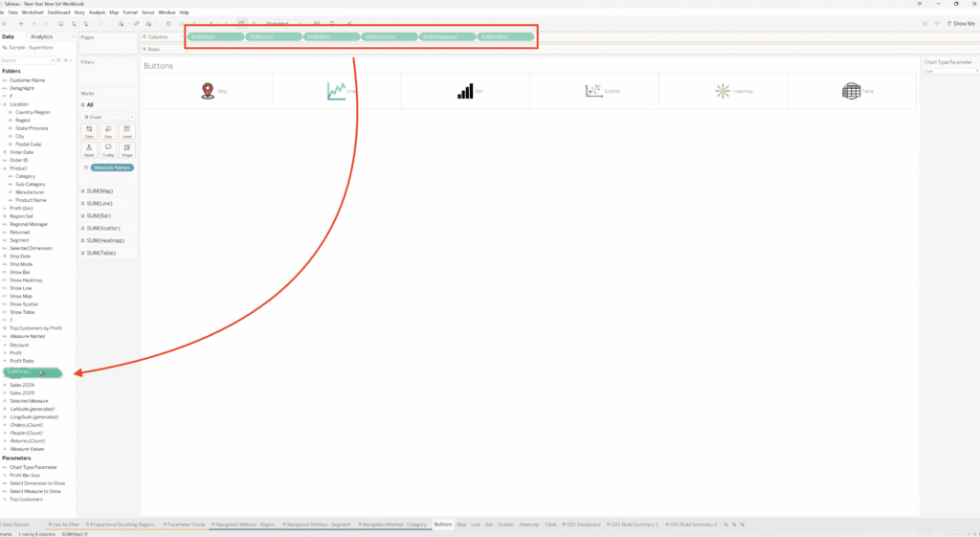The image size is (980, 537).
Task: Click the Heatmap button icon
Action: pos(723,91)
